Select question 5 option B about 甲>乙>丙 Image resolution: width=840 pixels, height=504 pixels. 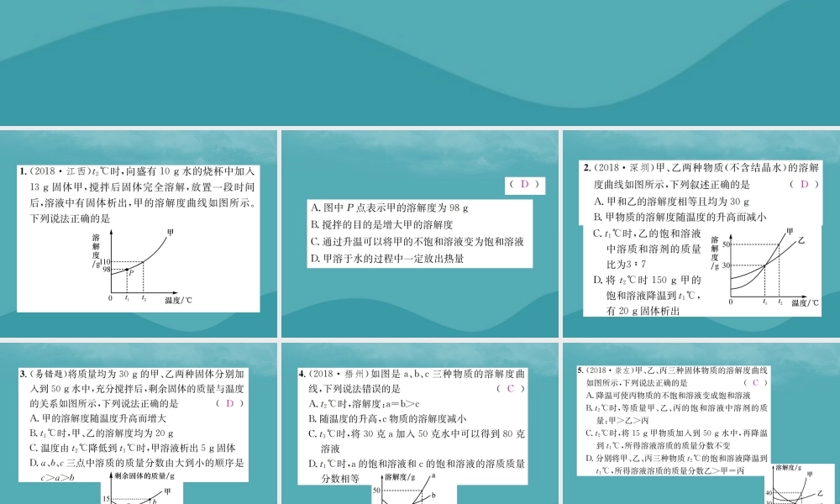(x=676, y=414)
